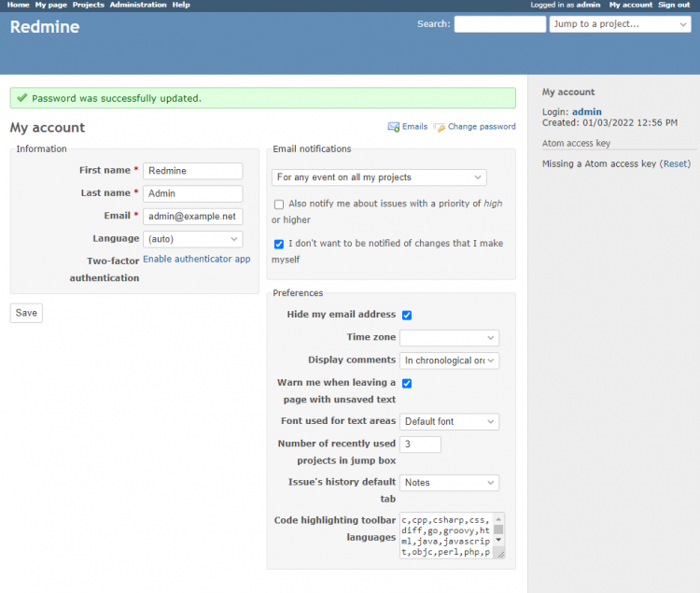Open the Display comments dropdown

tap(449, 360)
